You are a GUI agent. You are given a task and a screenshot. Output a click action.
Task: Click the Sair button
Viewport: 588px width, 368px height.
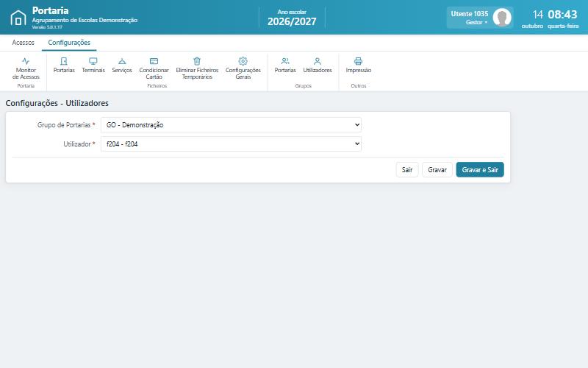point(407,170)
